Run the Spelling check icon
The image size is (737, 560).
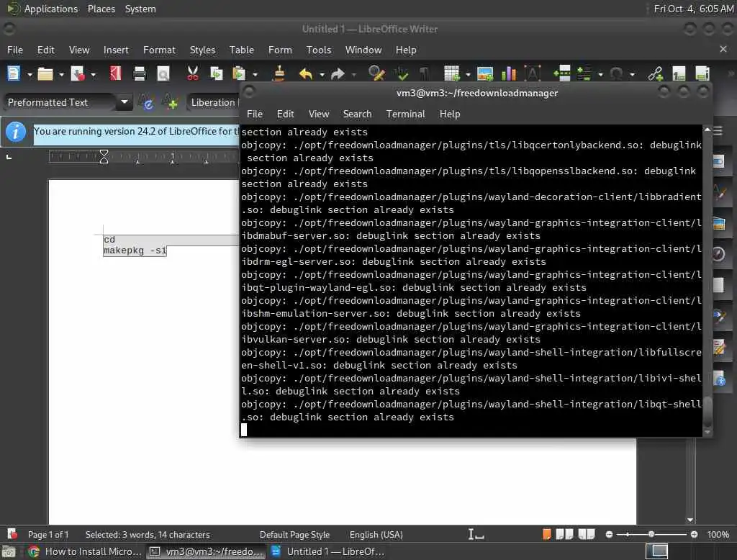click(402, 73)
